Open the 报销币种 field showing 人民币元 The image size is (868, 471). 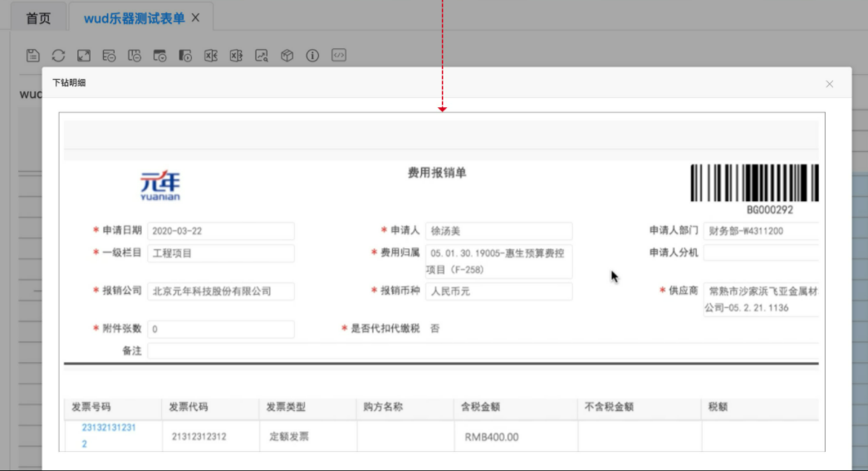click(498, 292)
